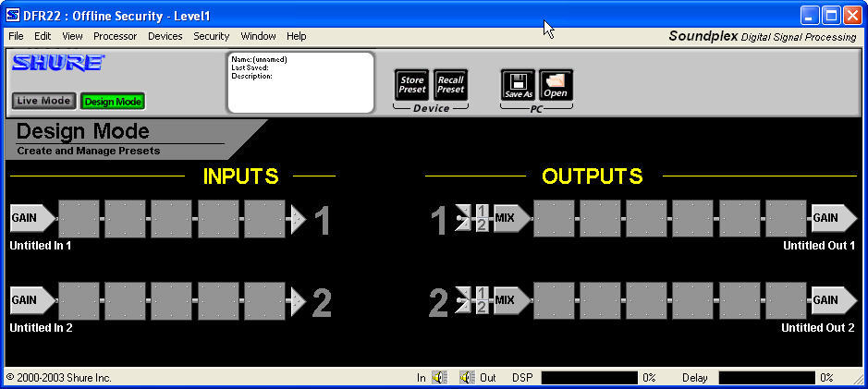Open the GAIN block of Untitled In 2
The image size is (868, 389).
pos(32,300)
